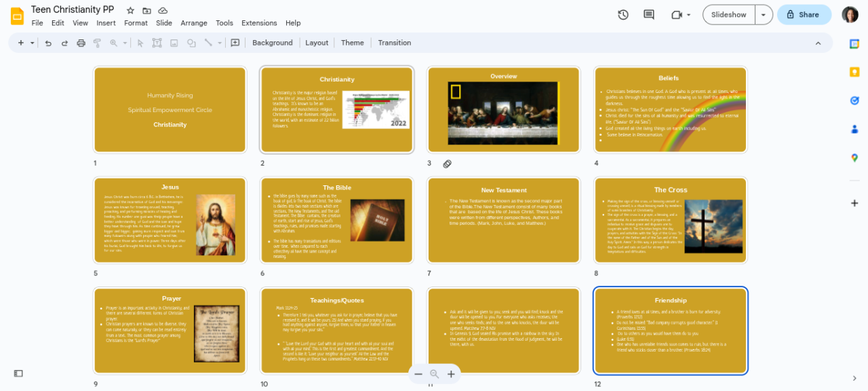
Task: Open Google Keep in side panel
Action: tap(854, 72)
